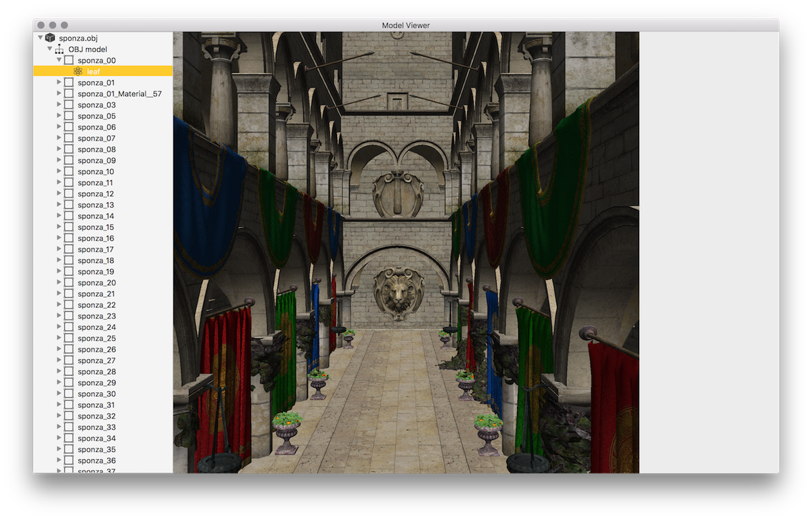
Task: Expand the sponza_26 node
Action: [59, 349]
